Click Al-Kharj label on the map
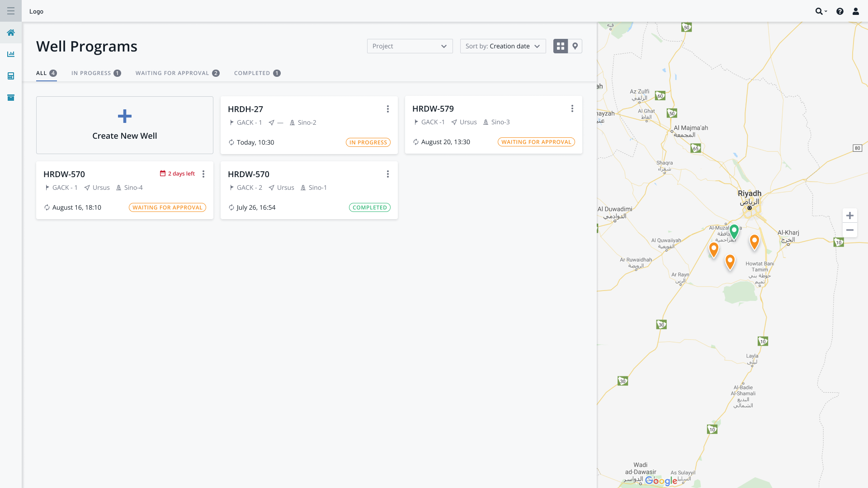 788,233
